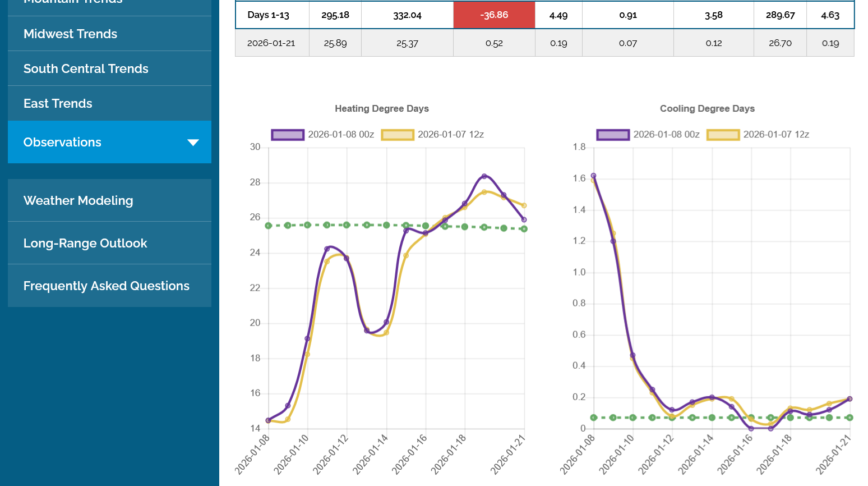Screen dimensions: 868x486
Task: Expand the Observations dropdown arrow
Action: [x=193, y=143]
